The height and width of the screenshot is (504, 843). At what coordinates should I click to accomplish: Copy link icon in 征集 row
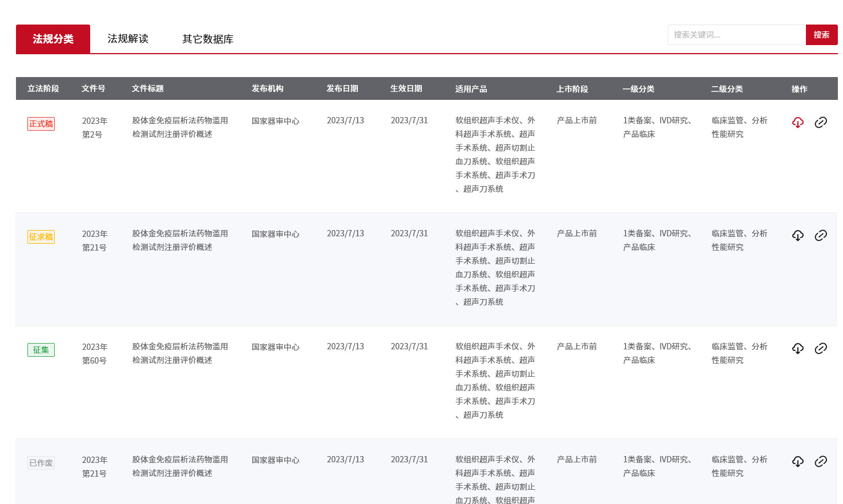[820, 348]
